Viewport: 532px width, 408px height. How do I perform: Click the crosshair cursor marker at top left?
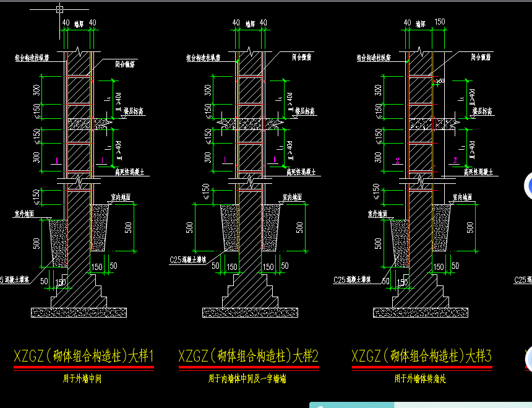tap(60, 9)
